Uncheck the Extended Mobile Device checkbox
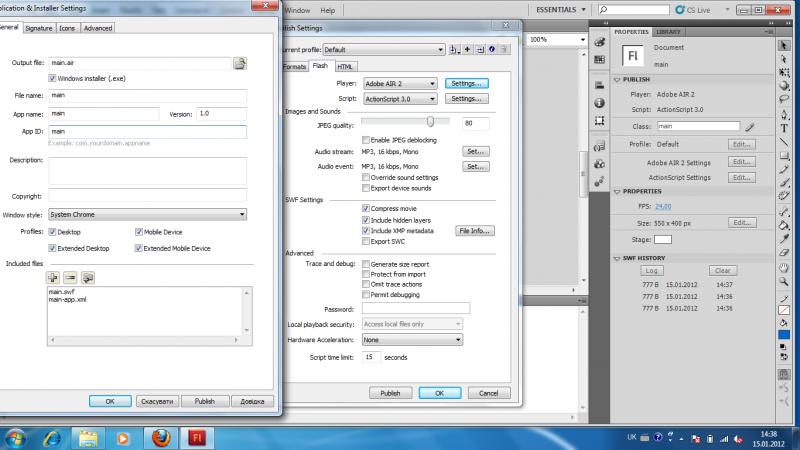800x450 pixels. pos(138,248)
